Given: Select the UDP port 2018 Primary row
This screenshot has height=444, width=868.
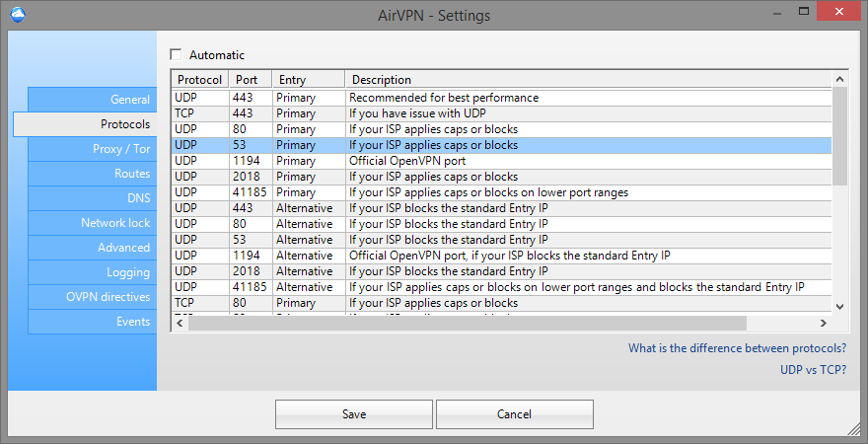Looking at the screenshot, I should [501, 177].
